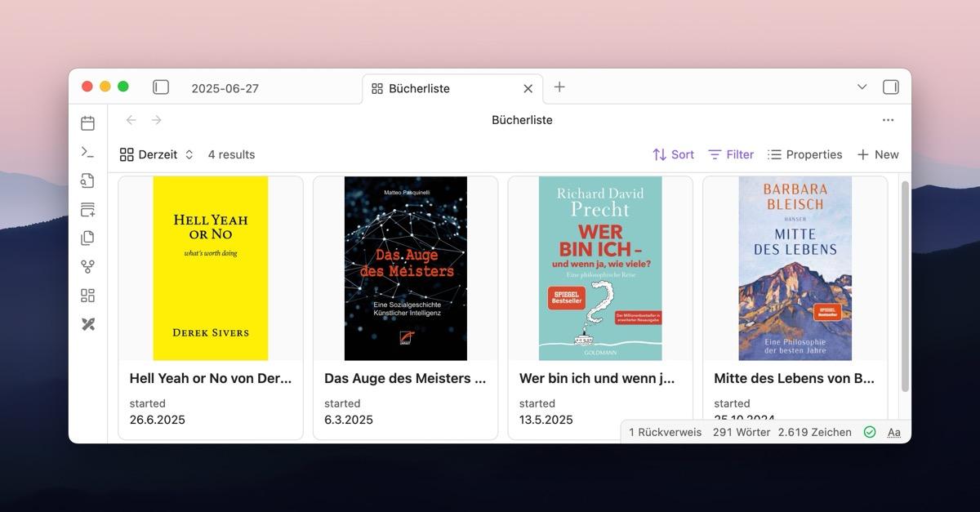Open the Mitte des Lebens cover
Image resolution: width=980 pixels, height=512 pixels.
click(795, 269)
